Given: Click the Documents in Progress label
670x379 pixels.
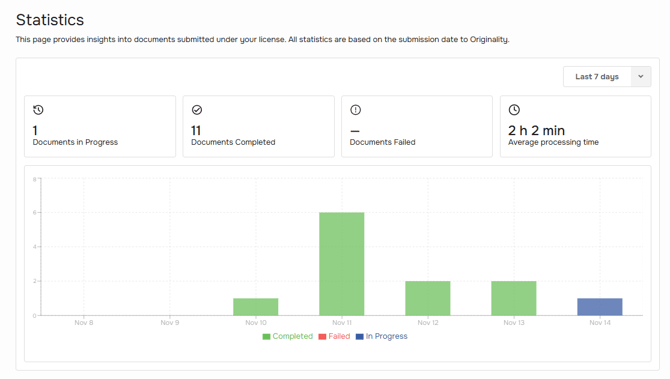Looking at the screenshot, I should tap(75, 142).
